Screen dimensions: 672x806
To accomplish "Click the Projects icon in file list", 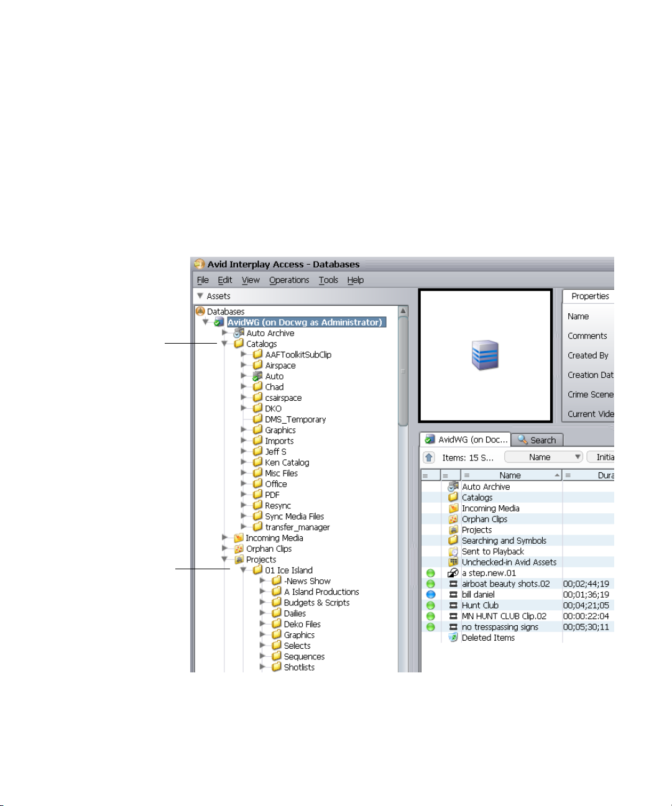I will [x=453, y=530].
